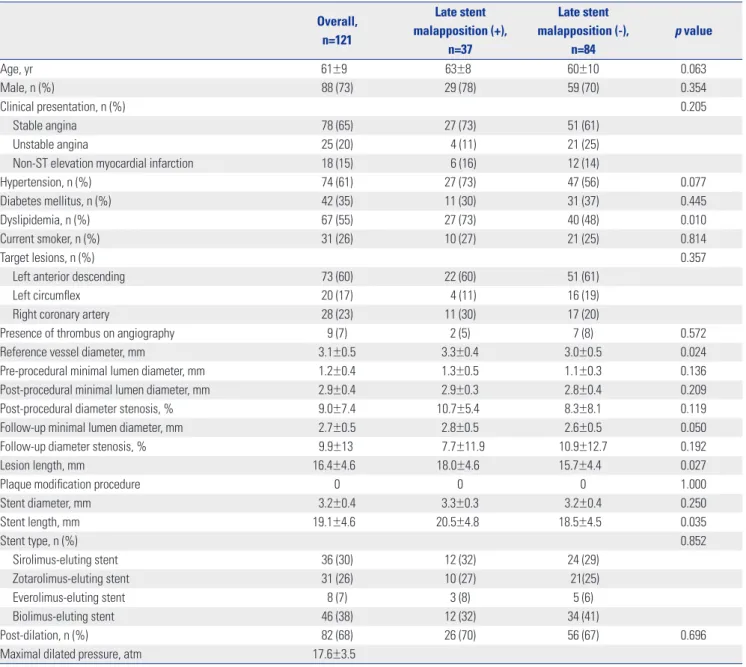The image size is (746, 667).
Task: Click the Non-ST elevation overall value 18 (15)
Action: (337, 163)
